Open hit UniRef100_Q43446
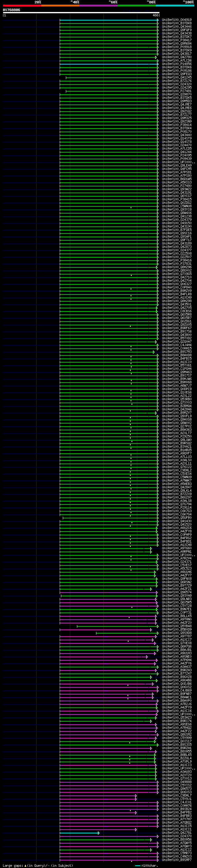Image resolution: width=197 pixels, height=868 pixels. pos(177,26)
